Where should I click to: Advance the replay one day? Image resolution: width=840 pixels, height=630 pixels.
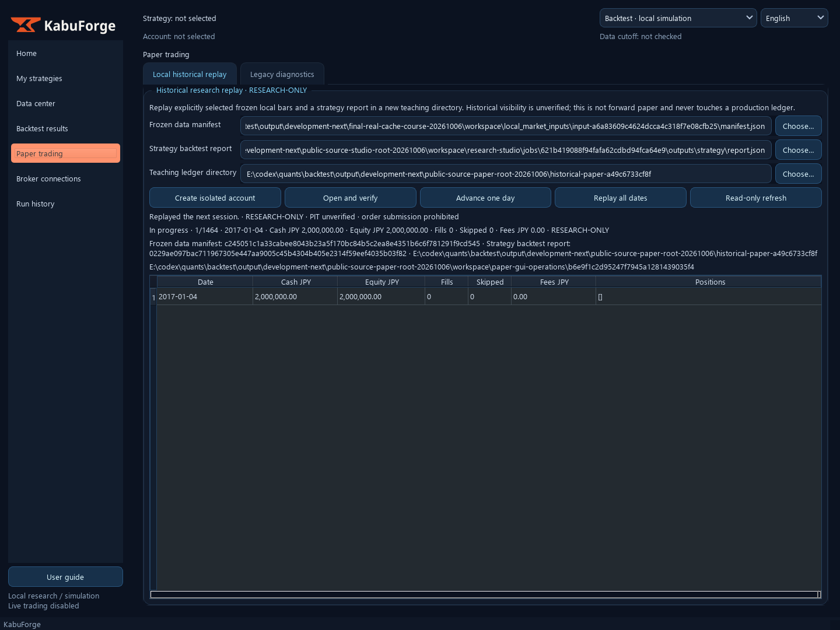click(485, 198)
